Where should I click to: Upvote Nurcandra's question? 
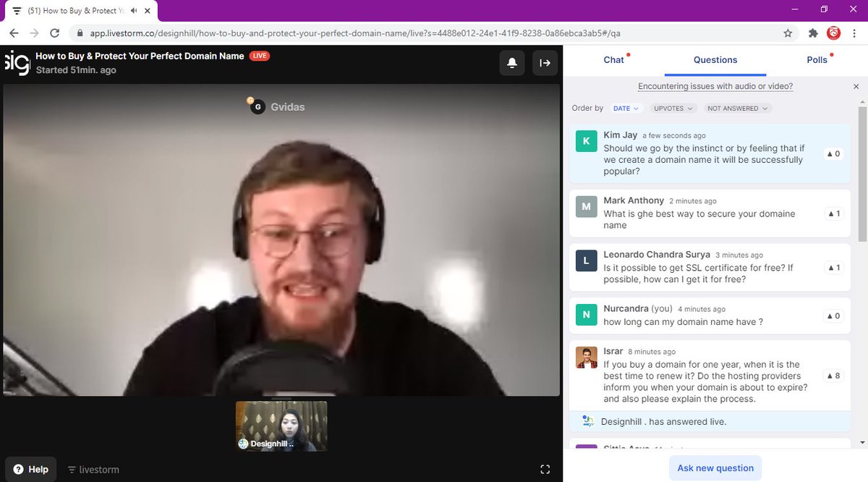tap(833, 316)
